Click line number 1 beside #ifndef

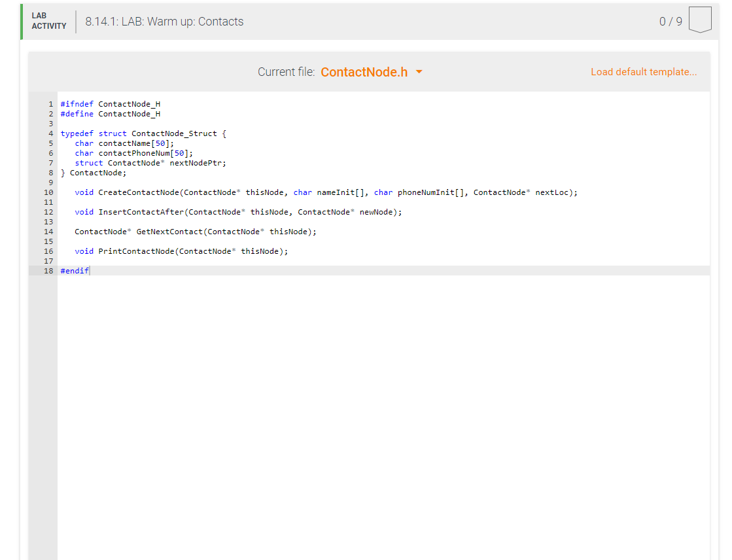tap(50, 103)
